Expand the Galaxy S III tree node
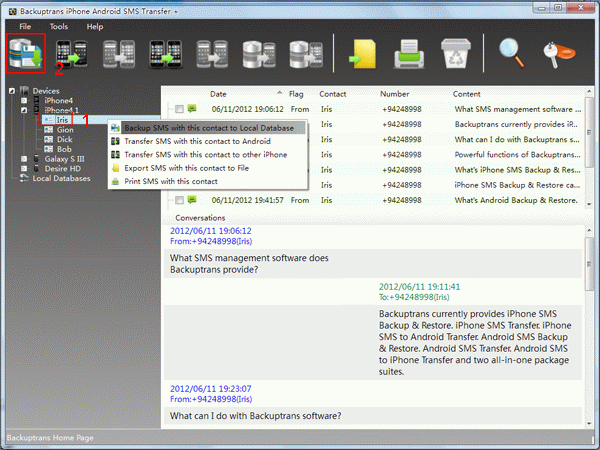Image resolution: width=600 pixels, height=450 pixels. pyautogui.click(x=23, y=159)
